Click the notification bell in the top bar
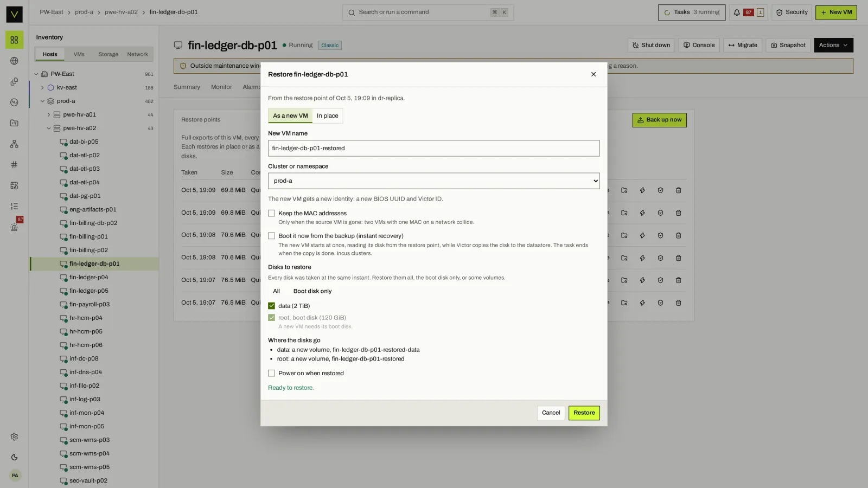Viewport: 868px width, 488px height. tap(737, 12)
